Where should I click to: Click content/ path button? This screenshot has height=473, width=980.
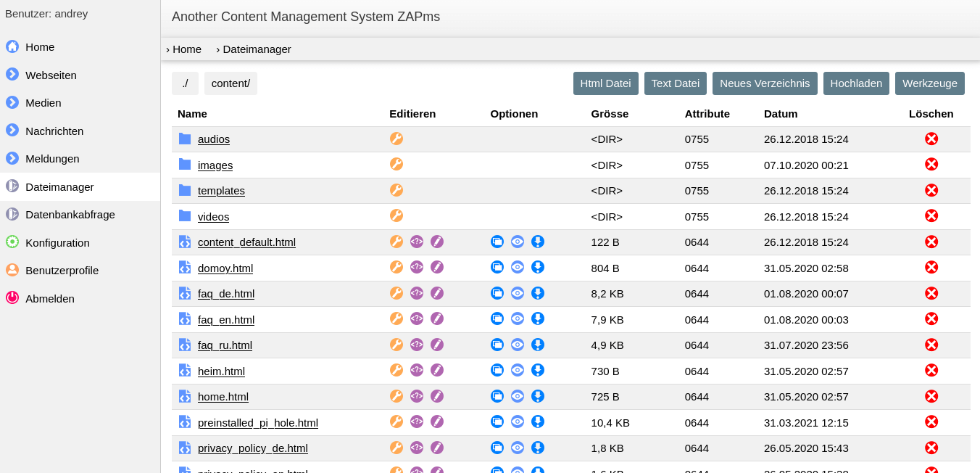pos(231,83)
